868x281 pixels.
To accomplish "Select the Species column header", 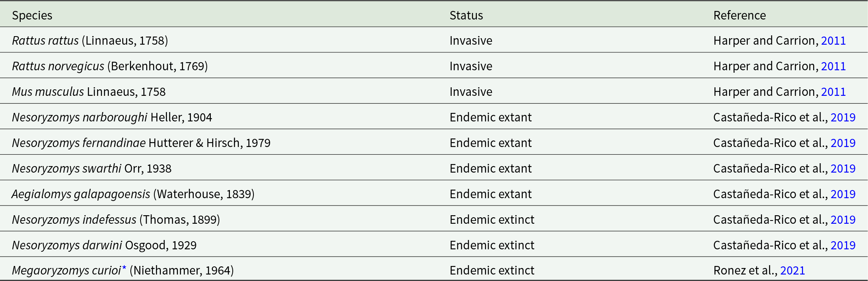I will click(x=32, y=15).
